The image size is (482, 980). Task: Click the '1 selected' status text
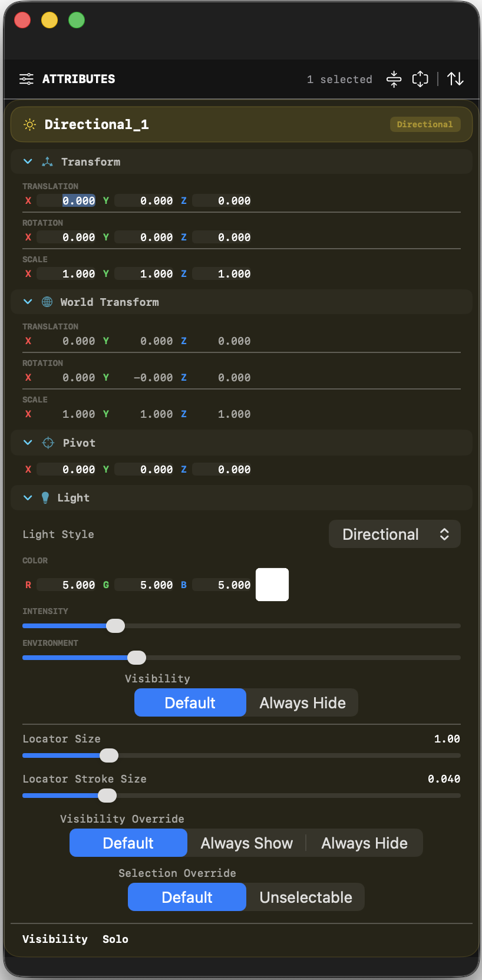point(339,80)
